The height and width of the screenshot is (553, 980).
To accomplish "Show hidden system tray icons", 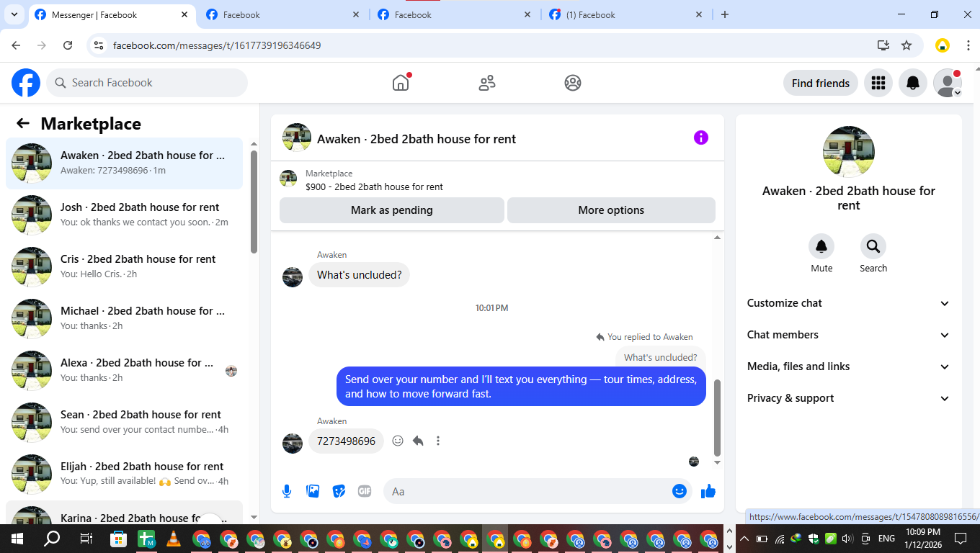I will point(744,539).
